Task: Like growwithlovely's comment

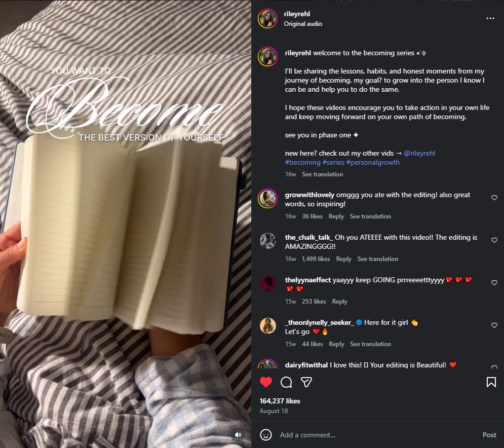Action: [494, 198]
